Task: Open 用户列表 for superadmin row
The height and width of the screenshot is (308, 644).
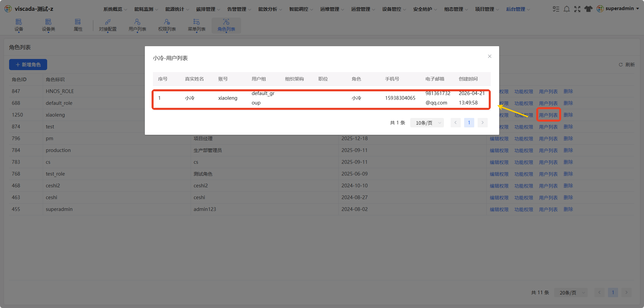Action: [548, 210]
